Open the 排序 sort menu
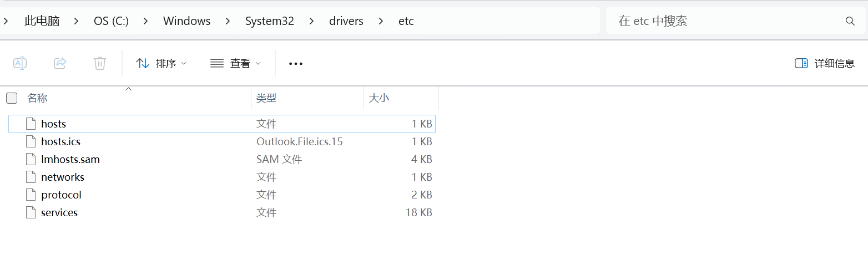Image resolution: width=868 pixels, height=260 pixels. tap(161, 63)
